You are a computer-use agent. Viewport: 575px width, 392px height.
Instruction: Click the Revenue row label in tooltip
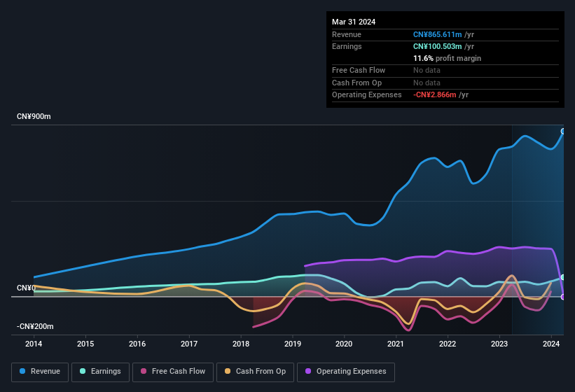(x=347, y=34)
